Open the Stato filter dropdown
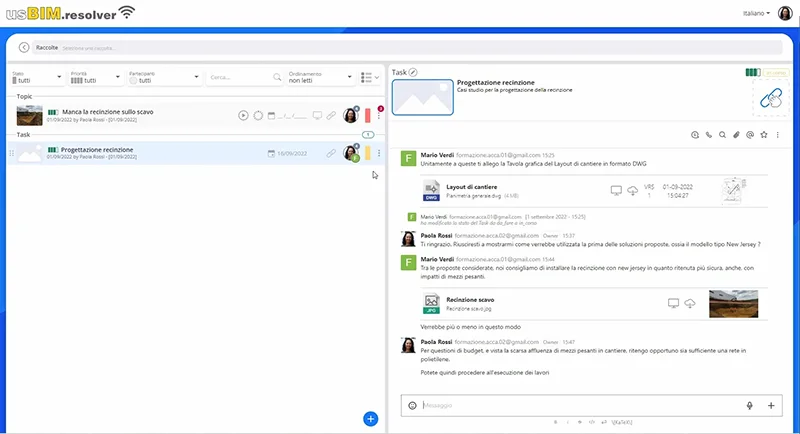The width and height of the screenshot is (800, 434). [x=37, y=78]
